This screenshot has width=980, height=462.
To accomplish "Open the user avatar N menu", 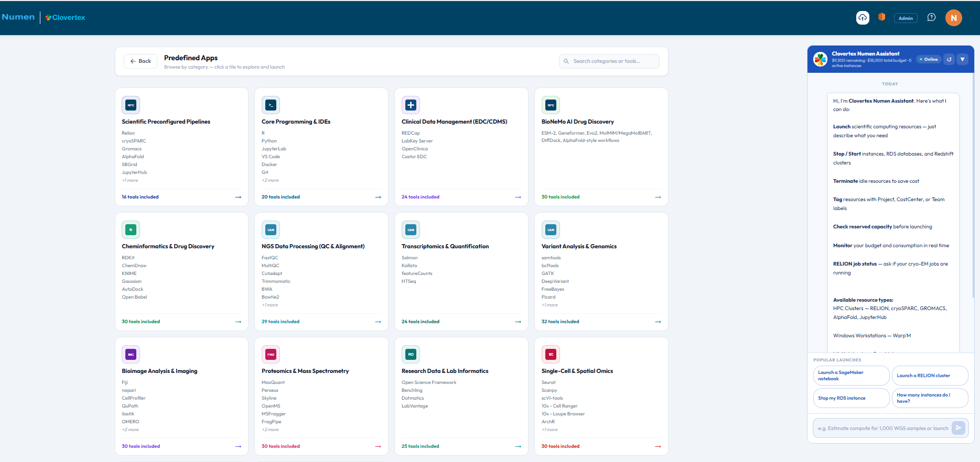I will pos(954,18).
